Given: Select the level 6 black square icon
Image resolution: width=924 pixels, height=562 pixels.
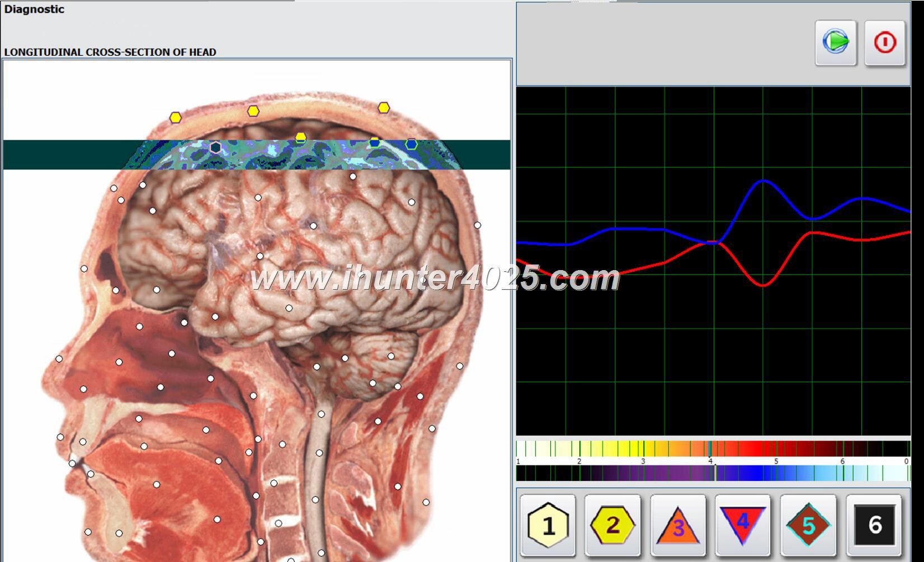Looking at the screenshot, I should click(874, 525).
